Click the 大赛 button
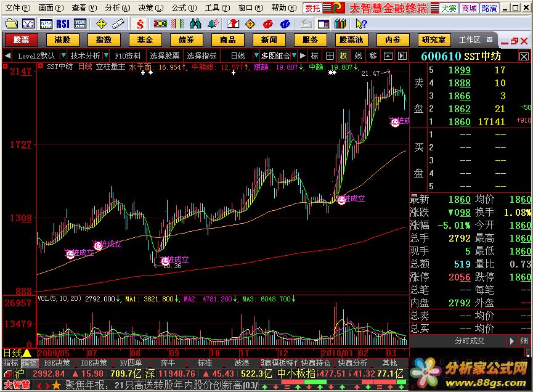533x392 pixels. (x=449, y=8)
